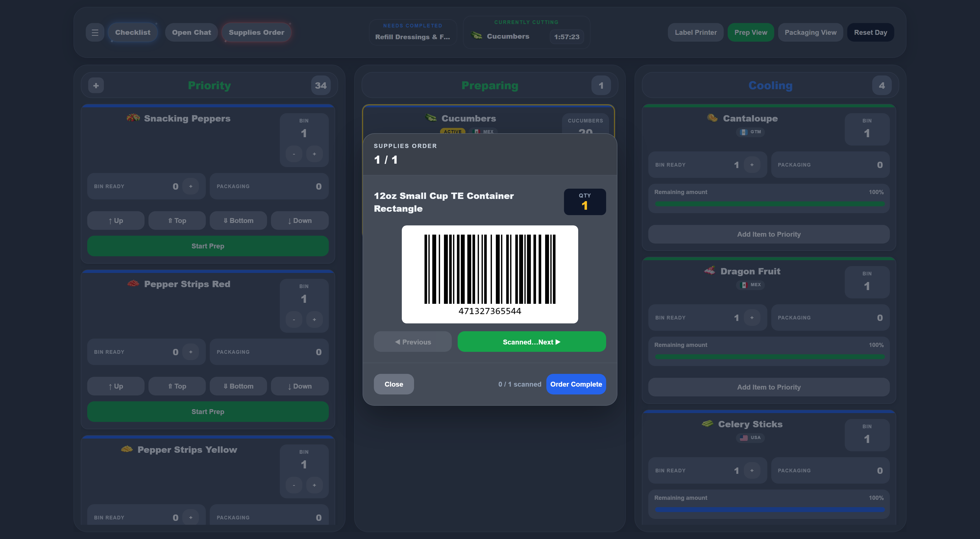Click Celery Sticks remaining amount progress bar
Screen dimensions: 980x539
[769, 510]
